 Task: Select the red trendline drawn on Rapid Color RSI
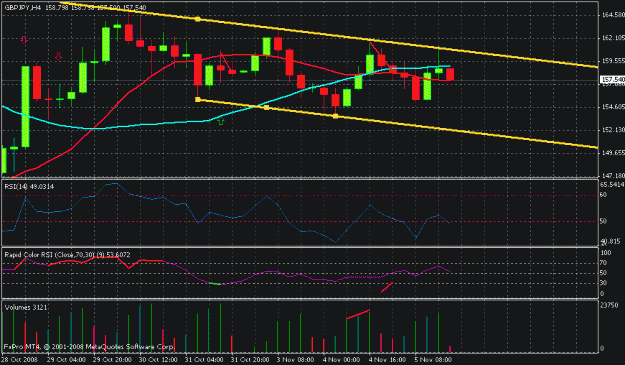(x=387, y=287)
